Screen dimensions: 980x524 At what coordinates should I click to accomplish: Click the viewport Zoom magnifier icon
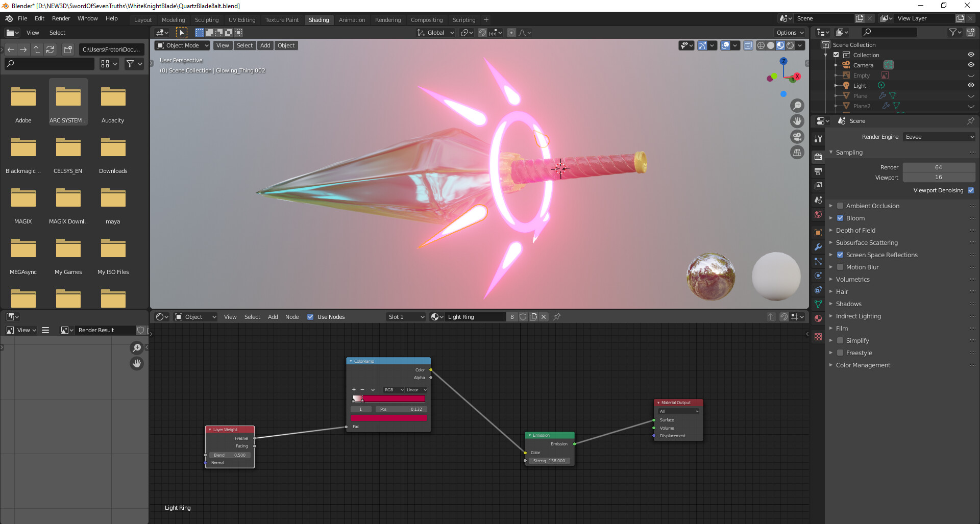click(x=797, y=106)
